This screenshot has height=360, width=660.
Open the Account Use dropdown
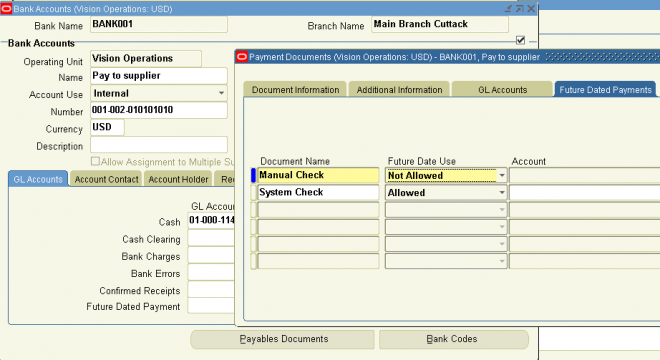221,93
